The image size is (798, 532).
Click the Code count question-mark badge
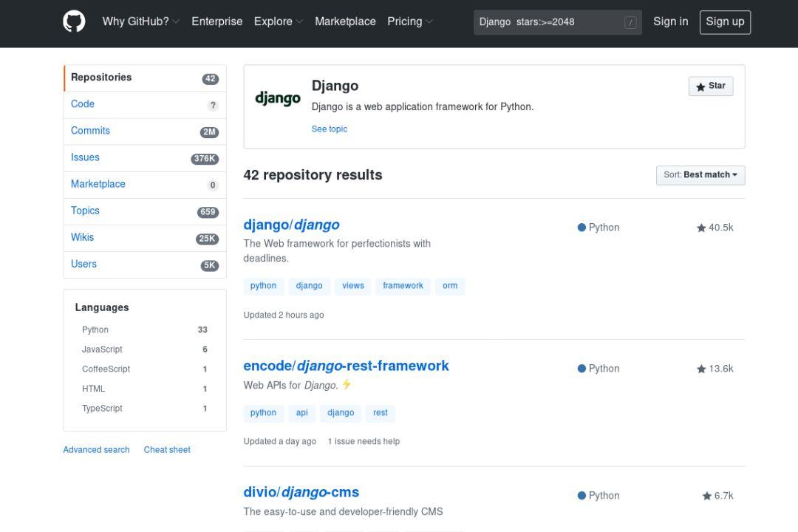coord(213,106)
